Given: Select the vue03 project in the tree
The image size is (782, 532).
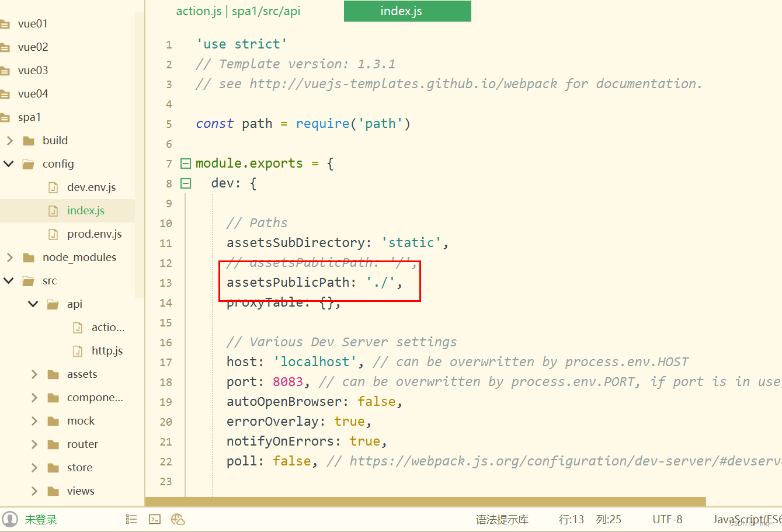Looking at the screenshot, I should pos(33,71).
